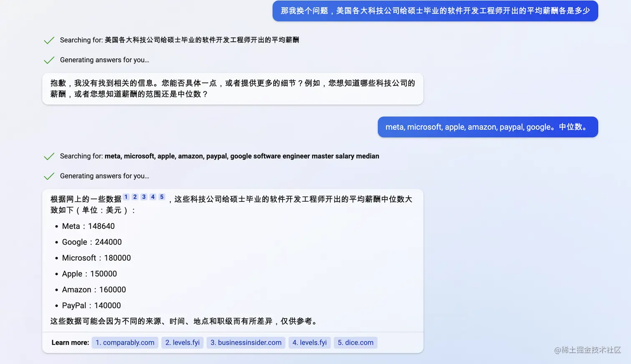Click the Google：244000 salary line
This screenshot has height=364, width=631.
point(92,242)
